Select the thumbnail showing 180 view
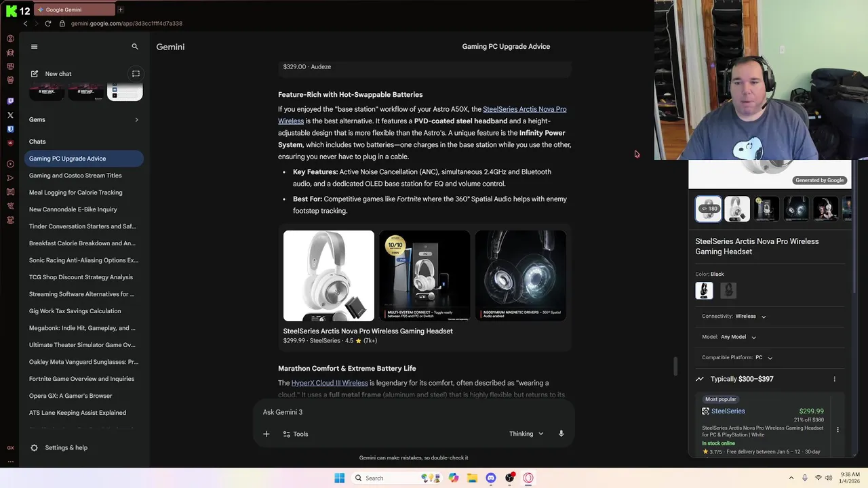 pyautogui.click(x=708, y=209)
